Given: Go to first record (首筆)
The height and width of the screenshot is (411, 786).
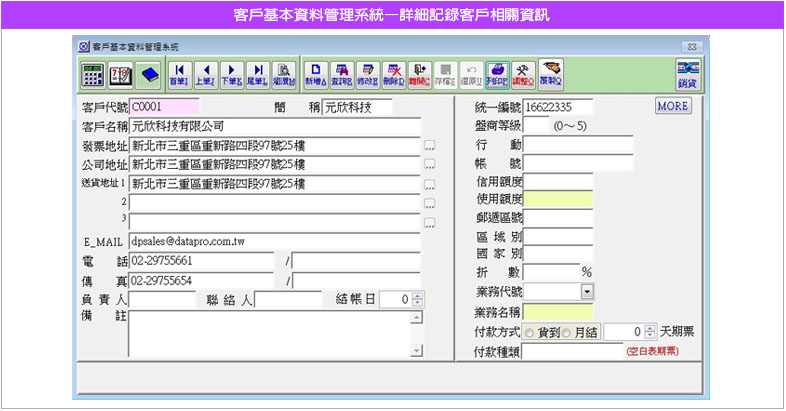Looking at the screenshot, I should pos(179,74).
